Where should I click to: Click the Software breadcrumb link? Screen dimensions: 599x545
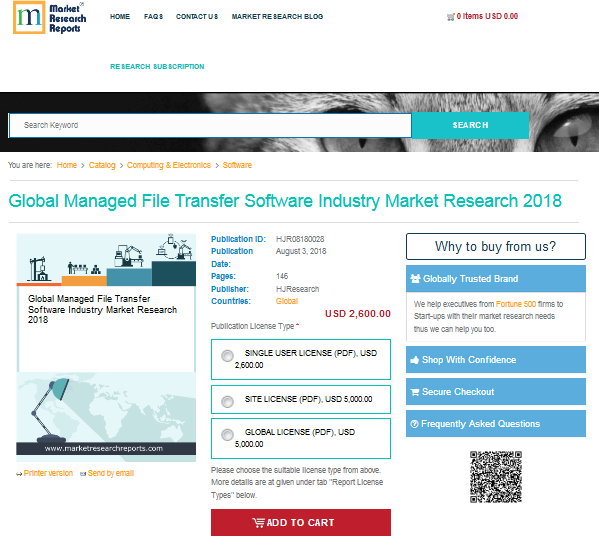237,165
